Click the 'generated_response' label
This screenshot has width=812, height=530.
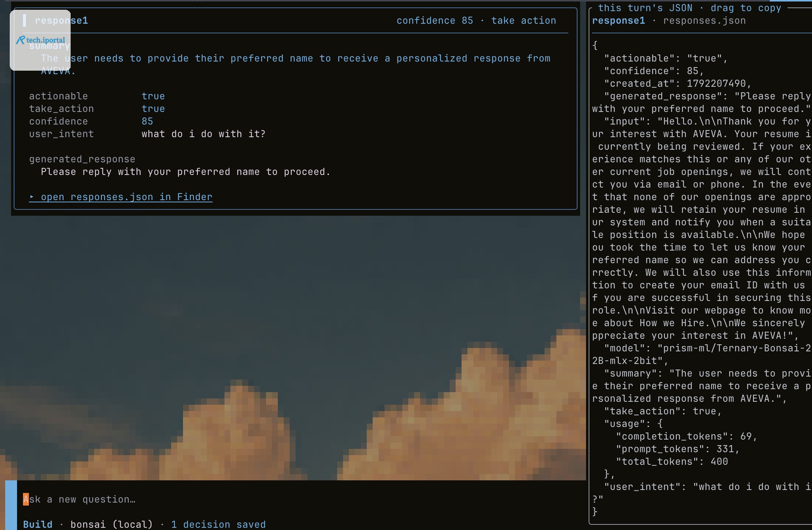pyautogui.click(x=82, y=159)
